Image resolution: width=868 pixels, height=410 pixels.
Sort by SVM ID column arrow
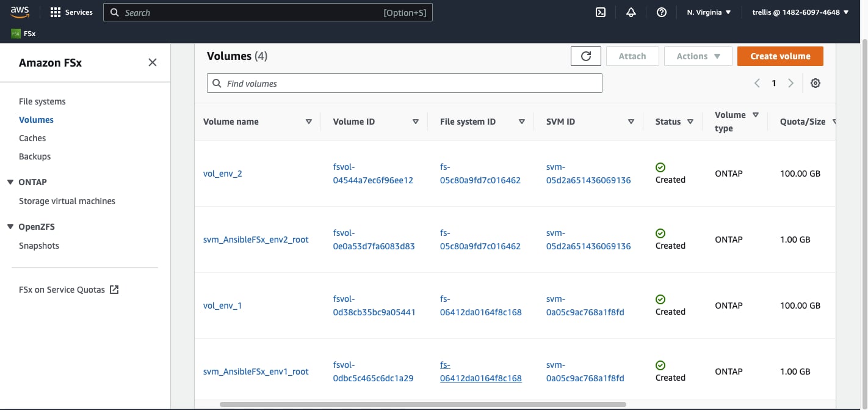pyautogui.click(x=631, y=122)
